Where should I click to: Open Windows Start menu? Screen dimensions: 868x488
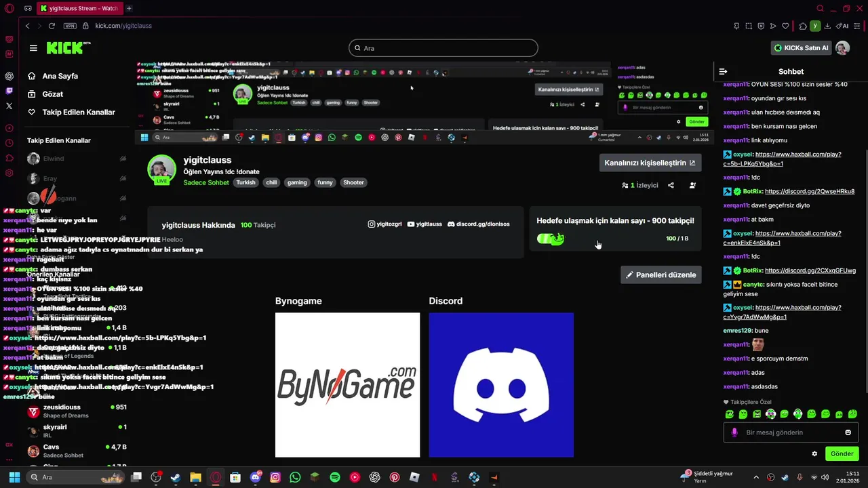tap(14, 477)
